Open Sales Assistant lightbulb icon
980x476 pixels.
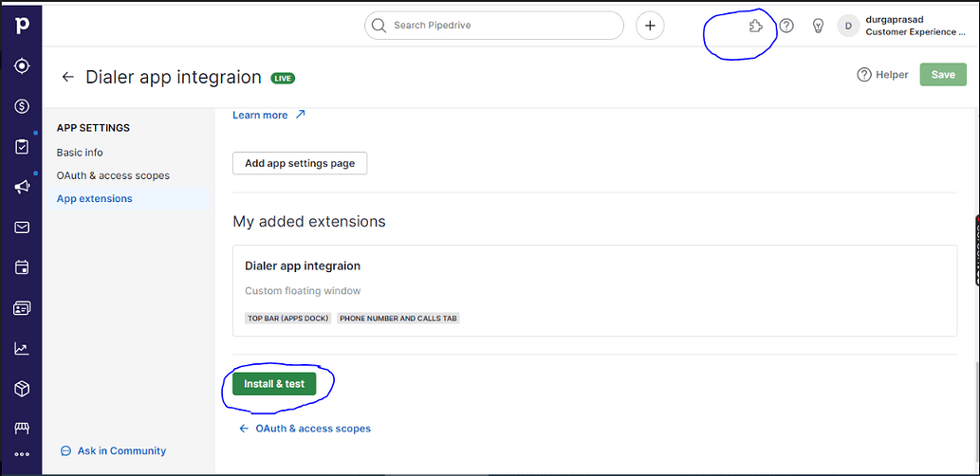[818, 26]
